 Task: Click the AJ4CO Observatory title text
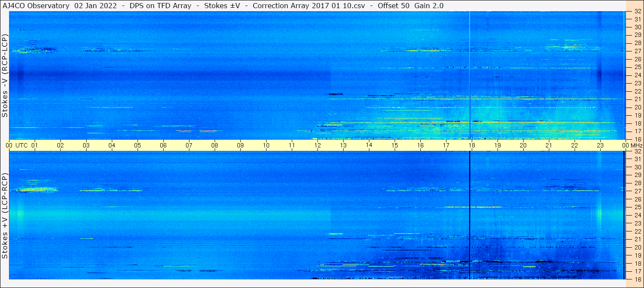[36, 6]
